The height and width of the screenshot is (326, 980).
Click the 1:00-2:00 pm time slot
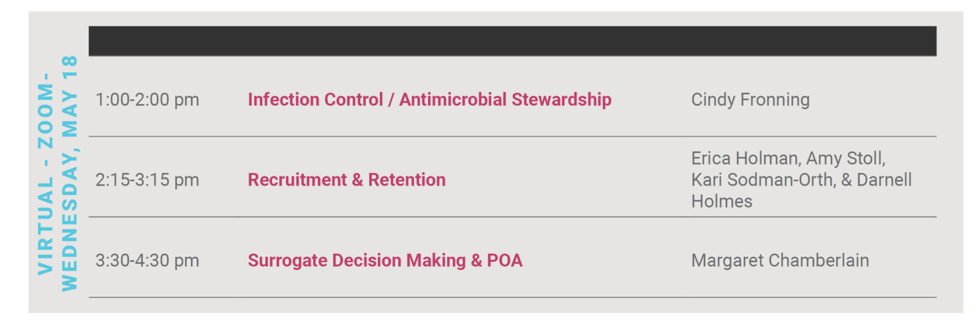[x=147, y=100]
